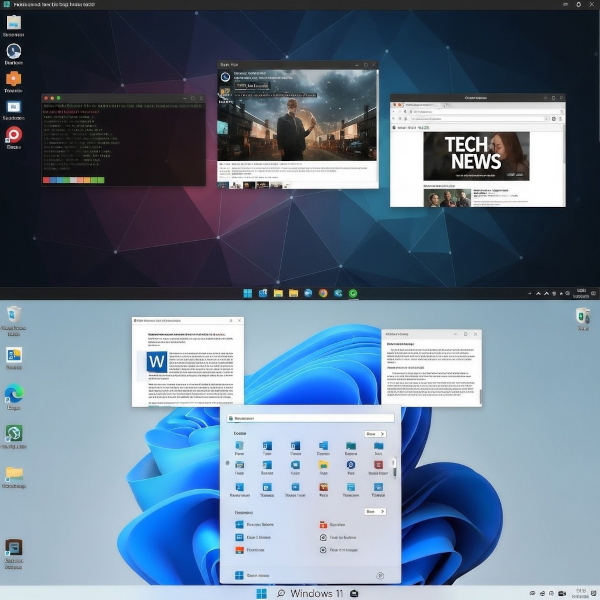This screenshot has width=600, height=600.
Task: Open the chat icon beside Windows 11 search
Action: [x=354, y=593]
